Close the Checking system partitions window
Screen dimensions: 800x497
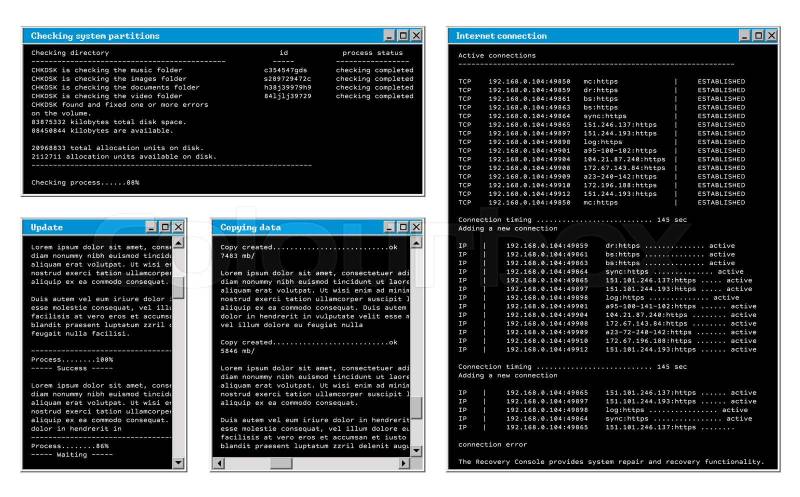416,35
